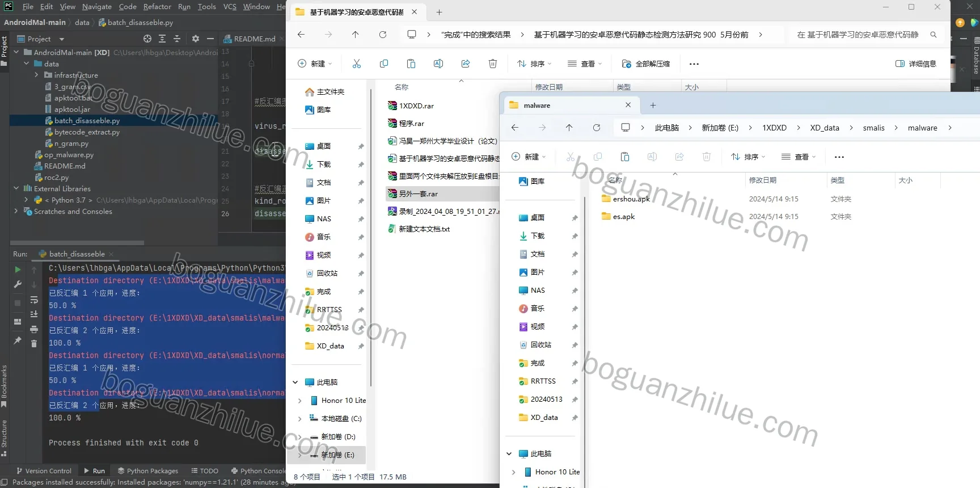Expand 此电脑 node in back Explorer sidebar
Screen dimensions: 980x488
click(x=295, y=382)
